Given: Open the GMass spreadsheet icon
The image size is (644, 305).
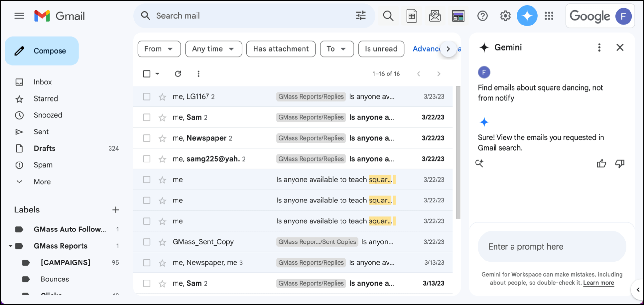Looking at the screenshot, I should pos(411,16).
